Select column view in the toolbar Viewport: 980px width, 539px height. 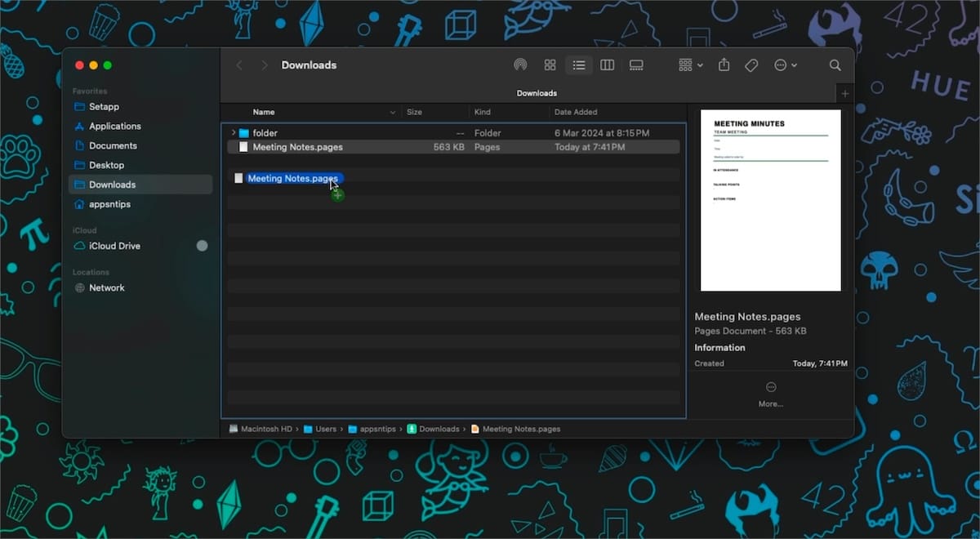tap(607, 65)
